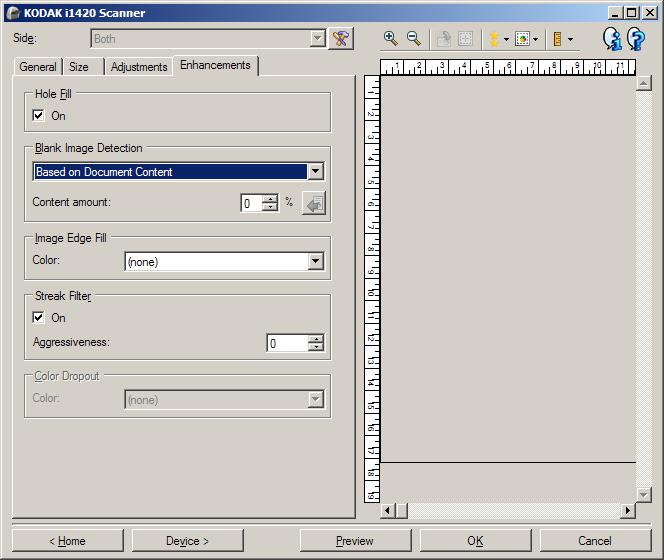The width and height of the screenshot is (664, 560).
Task: Switch to the General tab
Action: (38, 67)
